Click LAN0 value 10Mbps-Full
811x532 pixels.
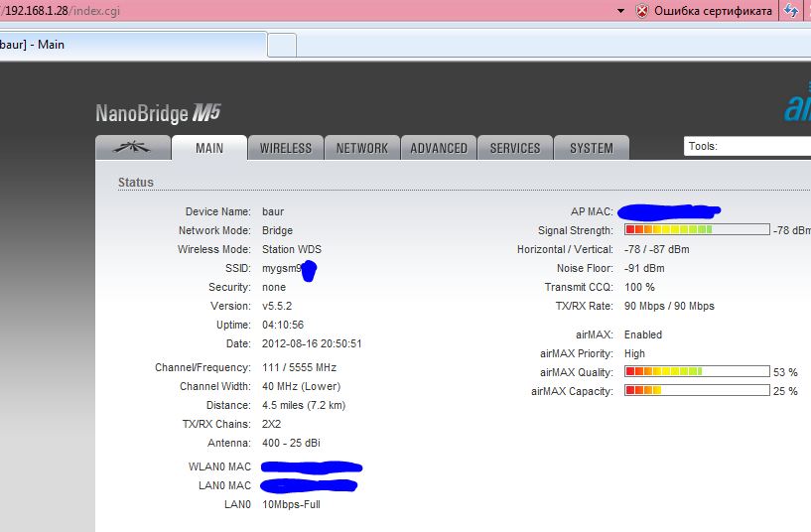tap(291, 504)
